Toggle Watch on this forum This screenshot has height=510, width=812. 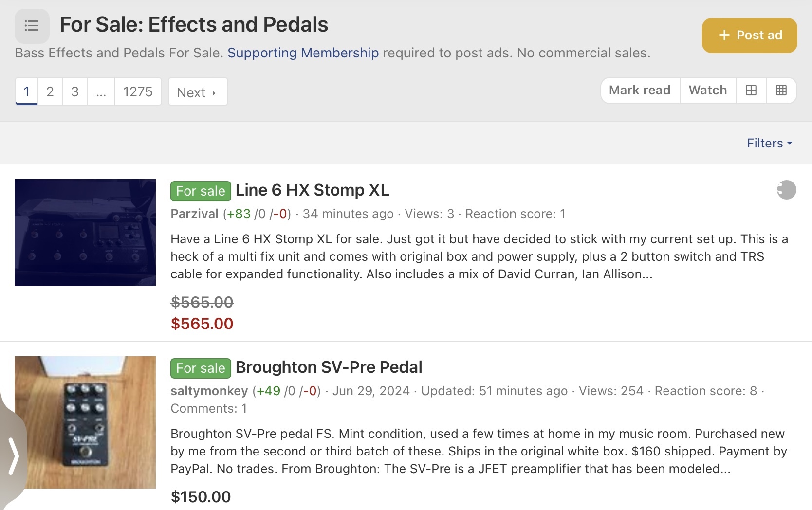708,91
